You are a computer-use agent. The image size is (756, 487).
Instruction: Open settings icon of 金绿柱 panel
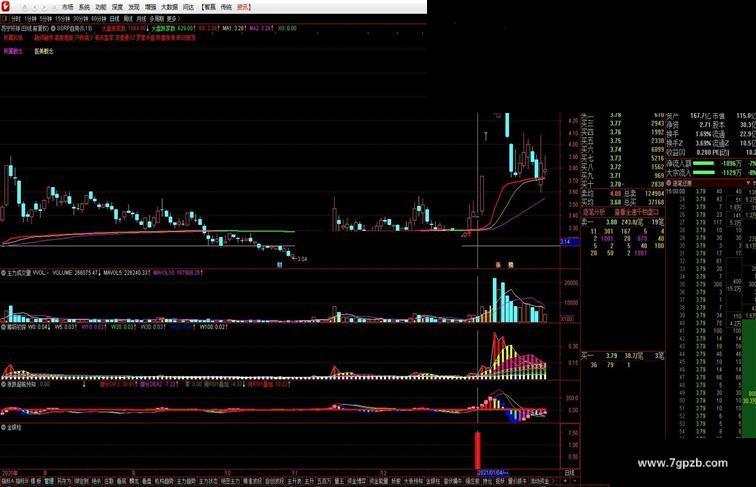tap(3, 427)
